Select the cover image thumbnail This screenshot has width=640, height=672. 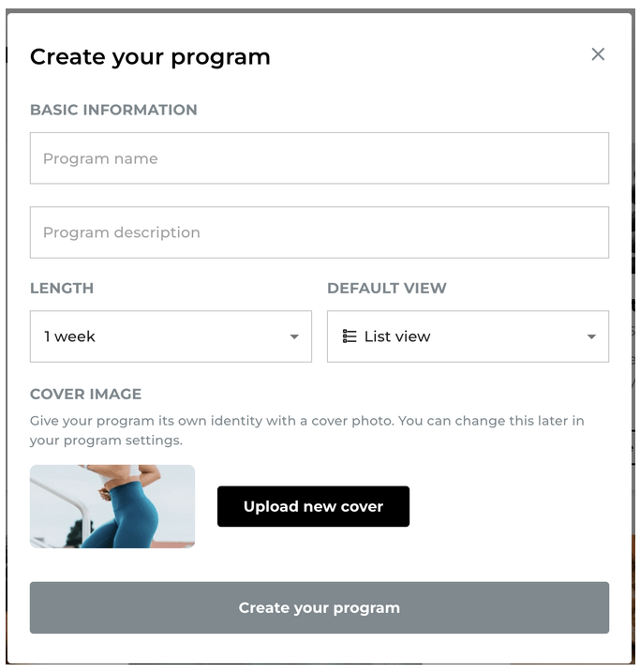[112, 506]
